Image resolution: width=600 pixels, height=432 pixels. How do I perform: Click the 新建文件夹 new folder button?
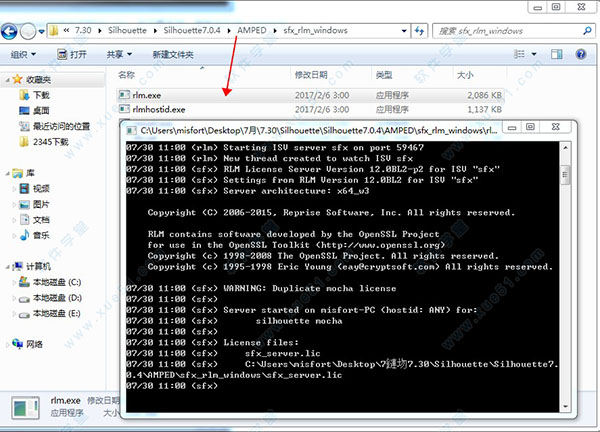tap(172, 54)
